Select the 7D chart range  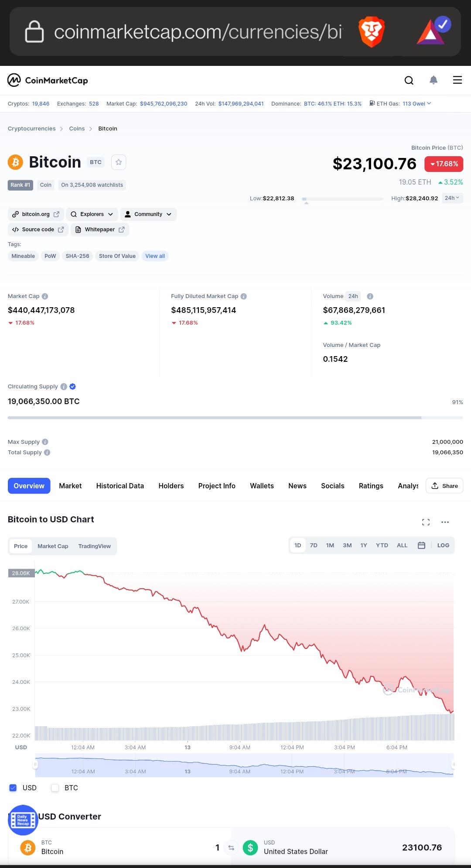pyautogui.click(x=314, y=546)
